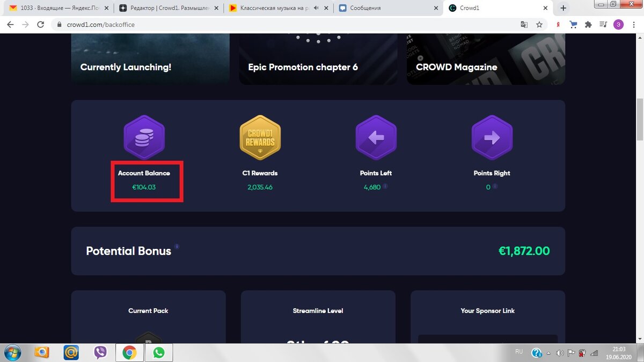Click the volume speaker icon in the system tray

(560, 353)
